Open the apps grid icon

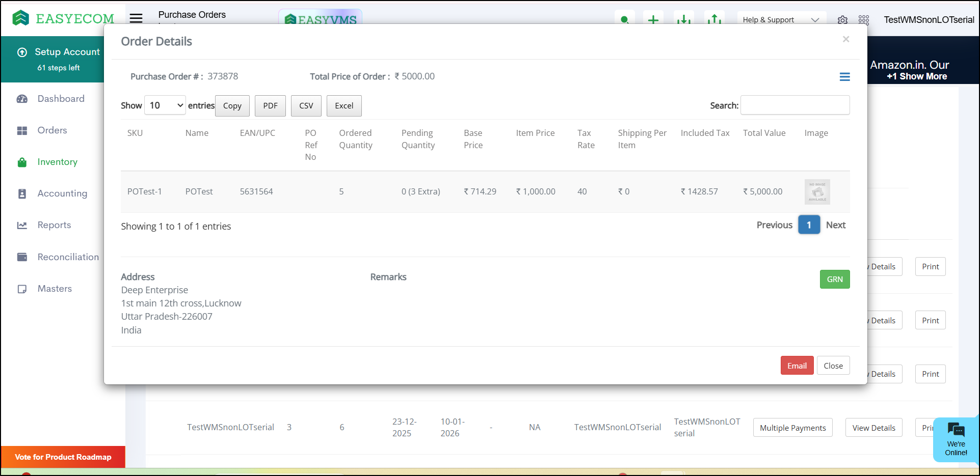(863, 20)
